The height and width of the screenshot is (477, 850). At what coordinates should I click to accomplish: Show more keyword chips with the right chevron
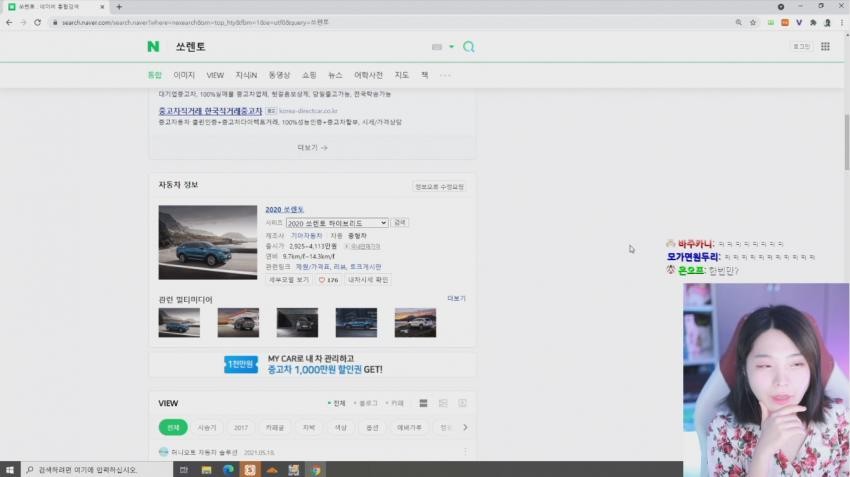(x=465, y=428)
